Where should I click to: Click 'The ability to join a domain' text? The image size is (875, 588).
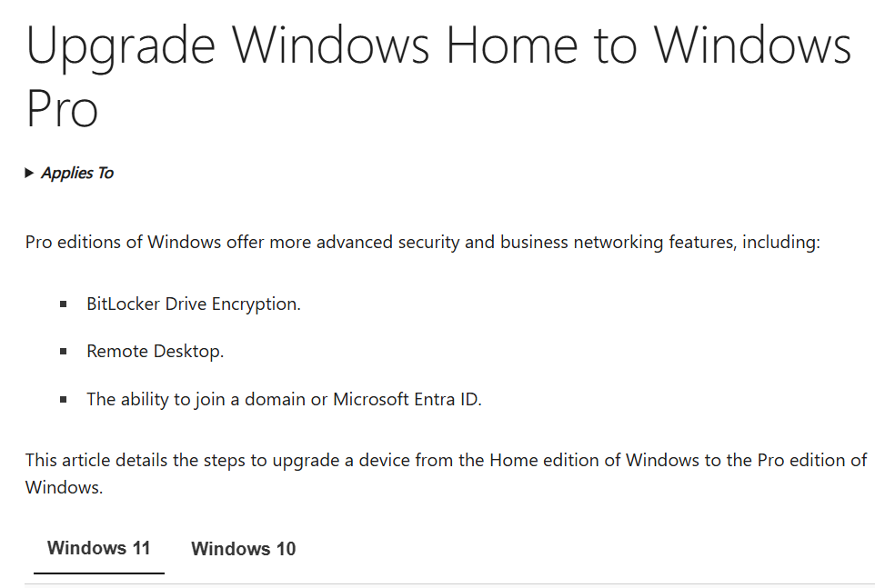(196, 400)
